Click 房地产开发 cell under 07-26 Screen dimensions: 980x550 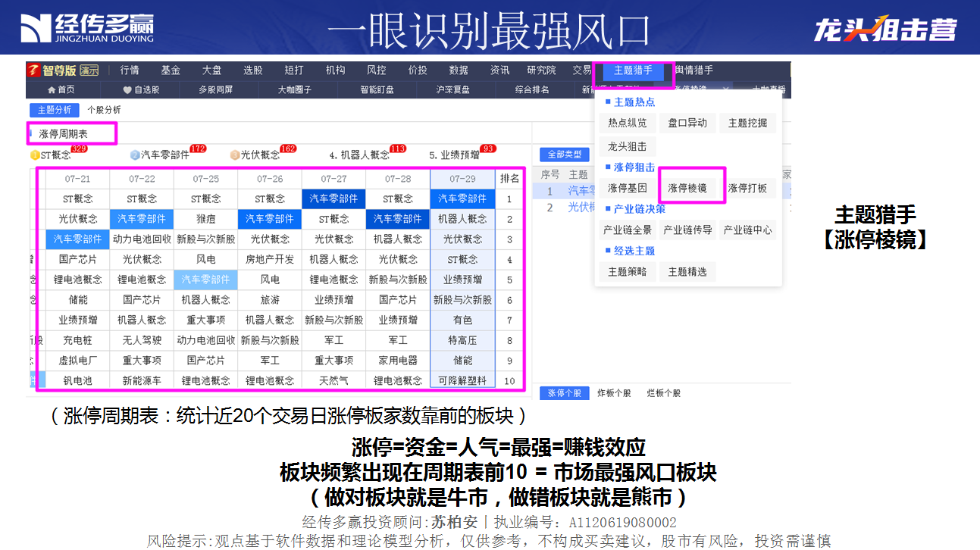pyautogui.click(x=270, y=259)
